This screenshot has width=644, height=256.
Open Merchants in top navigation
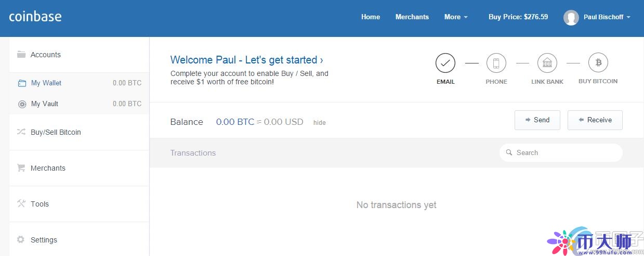click(x=412, y=17)
